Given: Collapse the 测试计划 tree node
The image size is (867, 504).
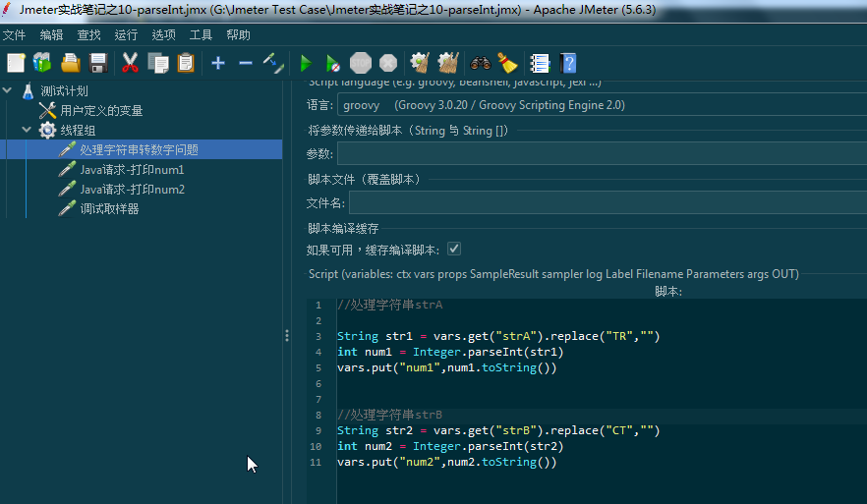Looking at the screenshot, I should tap(7, 89).
